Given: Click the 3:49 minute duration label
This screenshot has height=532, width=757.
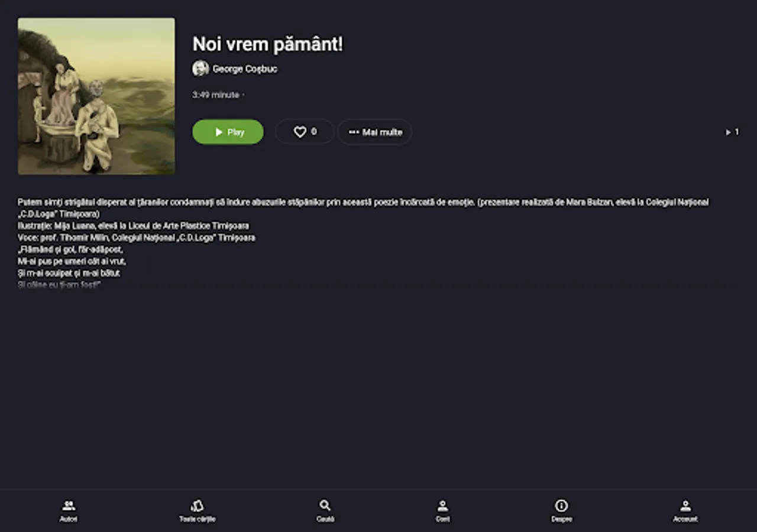Looking at the screenshot, I should click(x=216, y=95).
